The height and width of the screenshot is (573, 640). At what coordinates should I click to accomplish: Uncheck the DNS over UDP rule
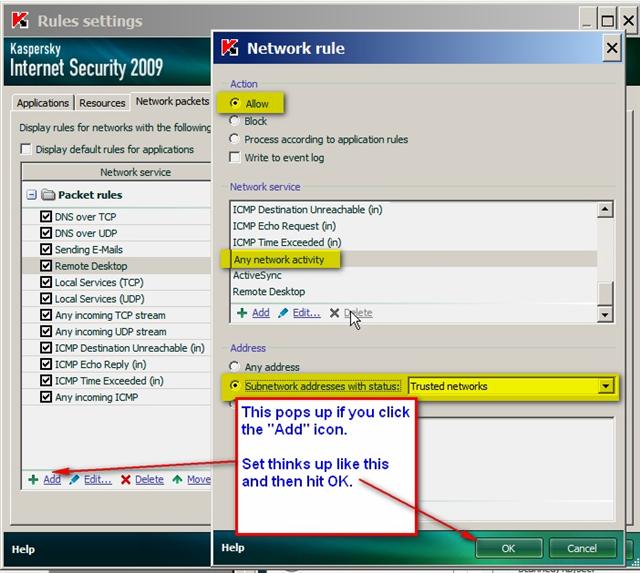[46, 233]
